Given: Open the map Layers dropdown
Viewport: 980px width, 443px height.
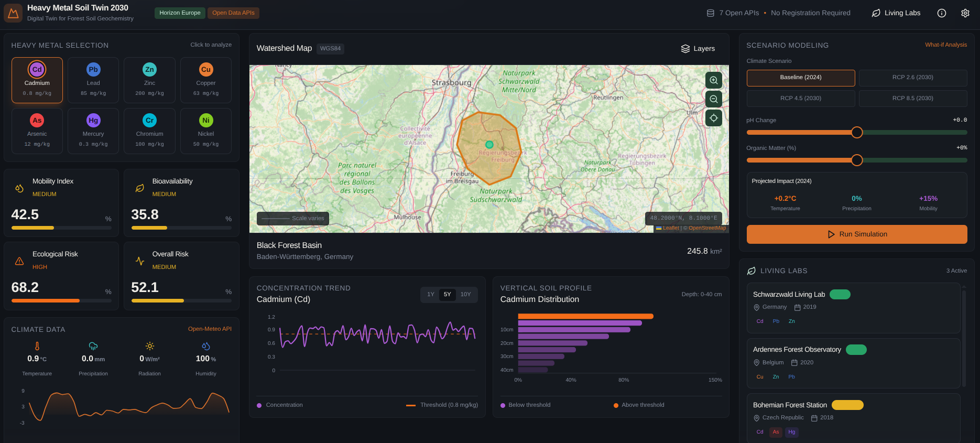Looking at the screenshot, I should pyautogui.click(x=698, y=49).
